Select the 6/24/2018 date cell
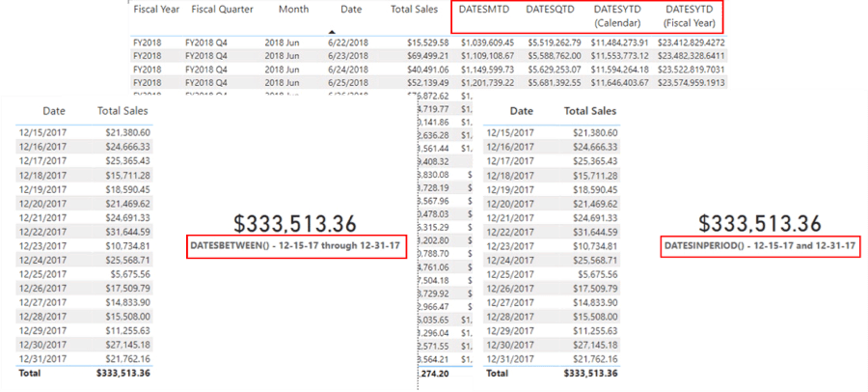The image size is (868, 392). click(347, 70)
